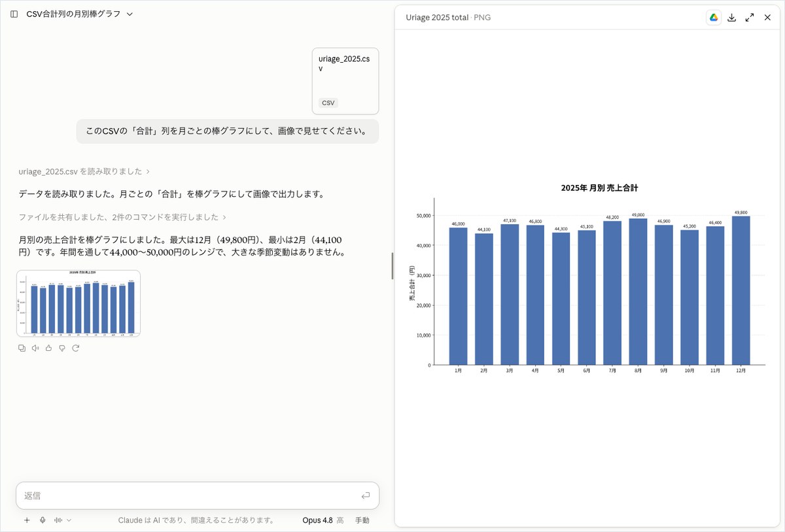Open the uriage_2025.csv attachment card
785x532 pixels.
tap(345, 81)
